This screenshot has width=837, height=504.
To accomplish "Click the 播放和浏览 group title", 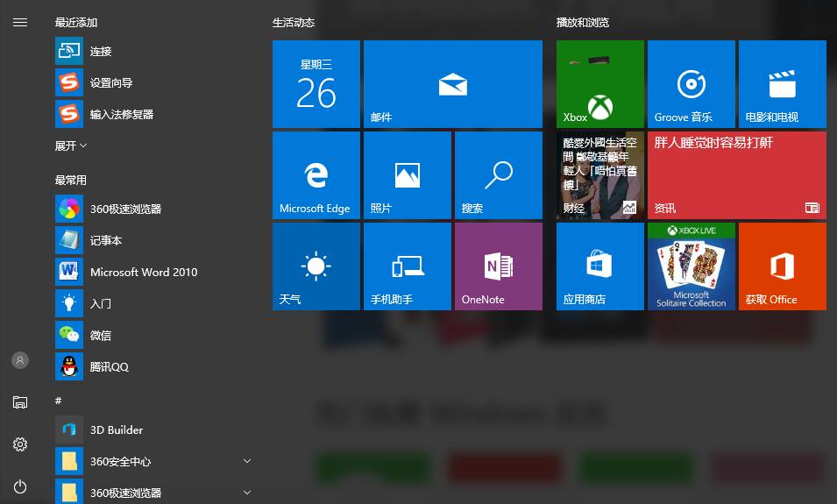I will tap(582, 23).
